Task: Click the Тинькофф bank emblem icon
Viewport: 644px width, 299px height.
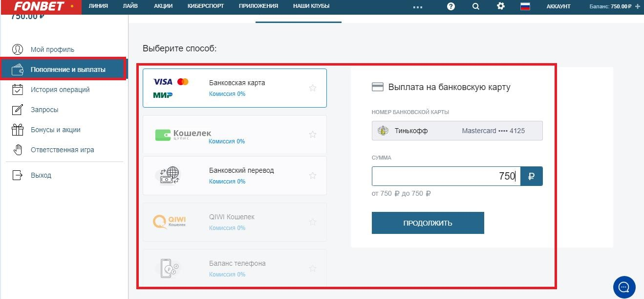Action: pyautogui.click(x=383, y=131)
